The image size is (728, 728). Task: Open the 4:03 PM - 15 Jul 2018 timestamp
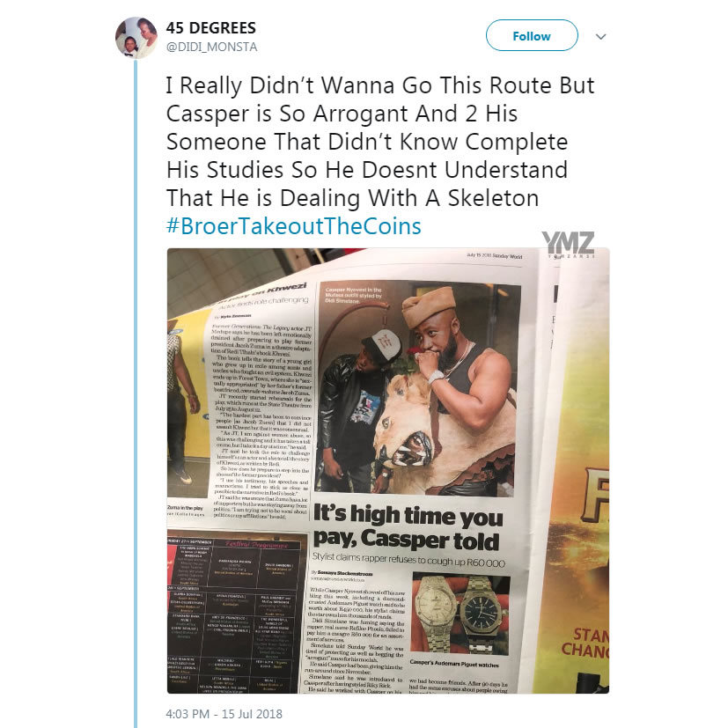pyautogui.click(x=224, y=714)
